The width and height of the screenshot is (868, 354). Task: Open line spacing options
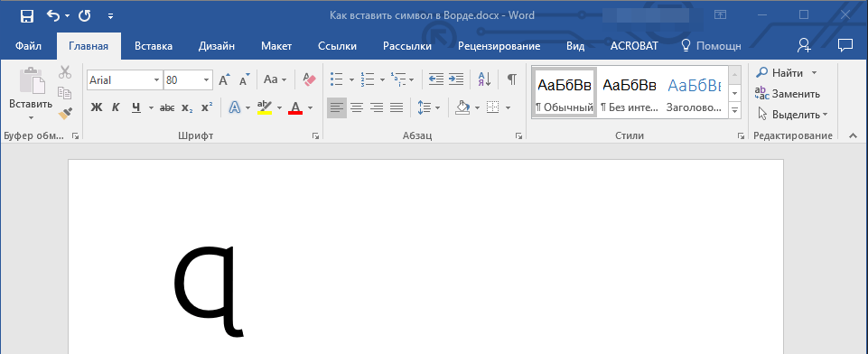pos(428,107)
